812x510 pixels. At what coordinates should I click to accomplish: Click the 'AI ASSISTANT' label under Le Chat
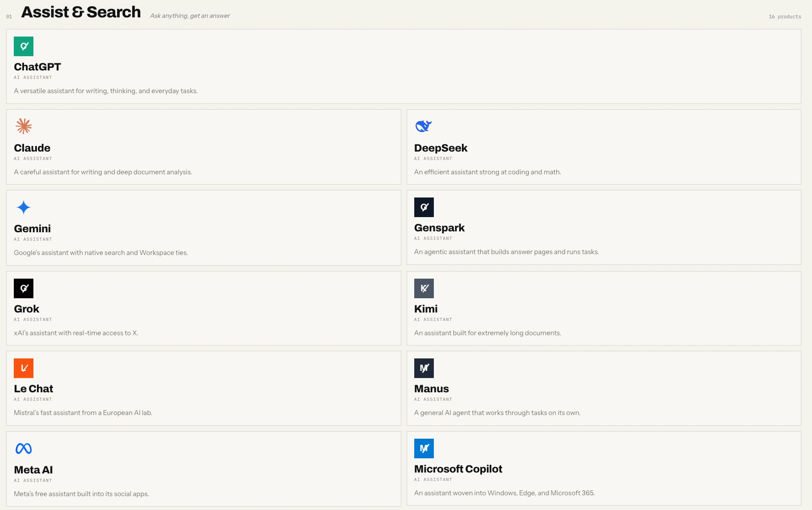point(33,399)
